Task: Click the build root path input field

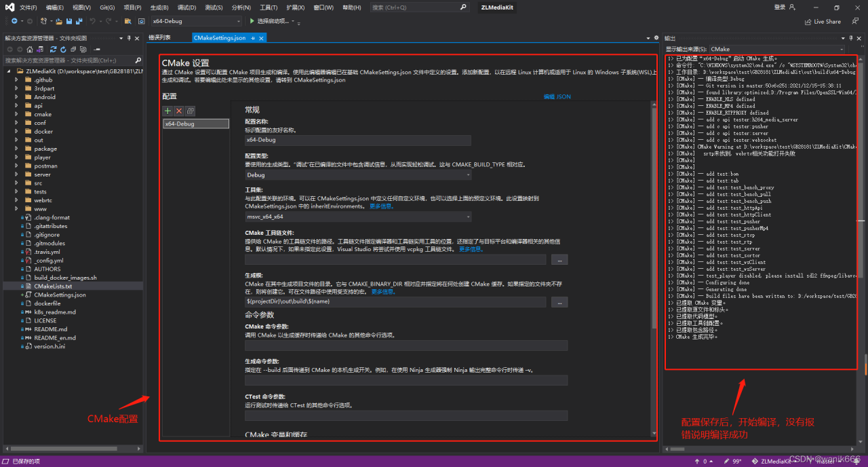Action: [395, 301]
